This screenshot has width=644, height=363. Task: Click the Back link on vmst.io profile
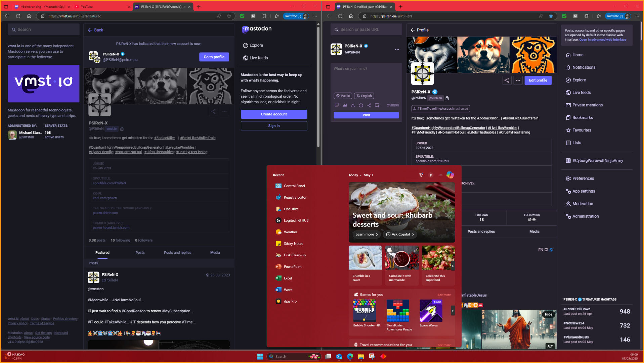click(x=95, y=30)
